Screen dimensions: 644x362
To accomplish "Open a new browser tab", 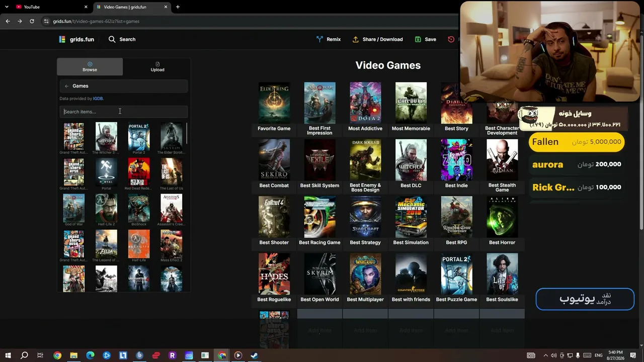I will (178, 7).
